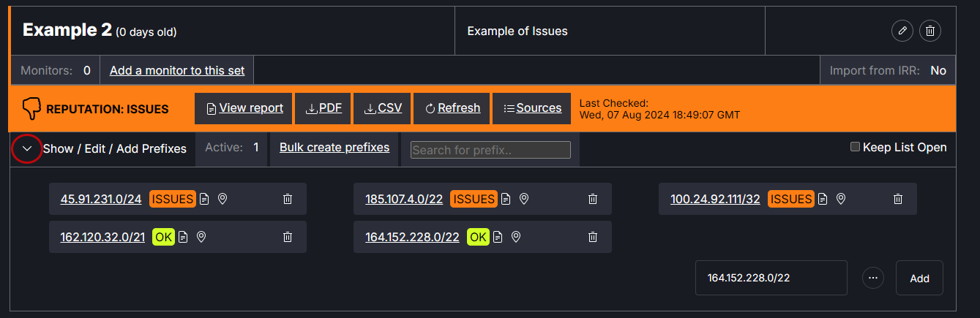Open the three-dot options next to Add

coord(872,278)
